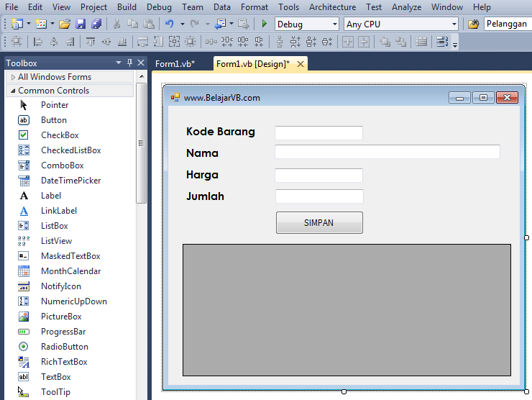This screenshot has height=400, width=532.
Task: Select the DateTimePicker control in Toolbox
Action: coord(70,181)
